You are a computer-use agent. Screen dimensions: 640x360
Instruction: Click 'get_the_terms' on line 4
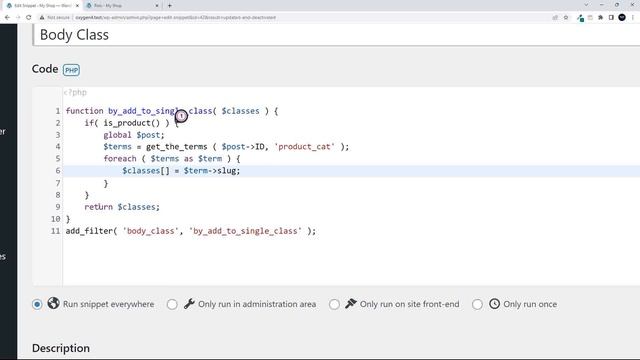click(177, 147)
